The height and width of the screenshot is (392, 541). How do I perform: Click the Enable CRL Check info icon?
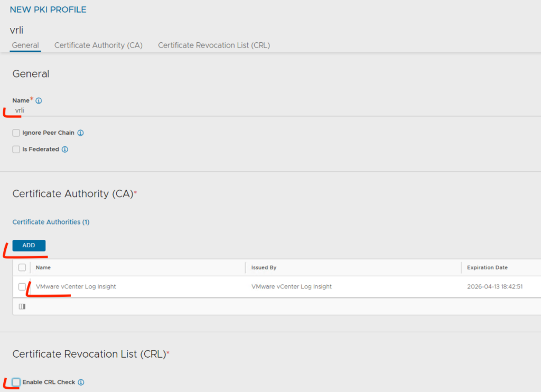point(81,382)
